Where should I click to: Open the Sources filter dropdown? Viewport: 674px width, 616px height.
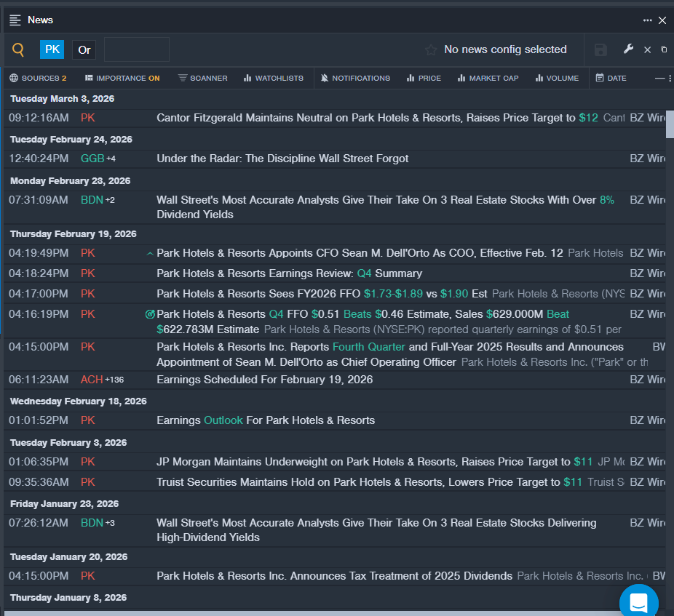tap(38, 78)
